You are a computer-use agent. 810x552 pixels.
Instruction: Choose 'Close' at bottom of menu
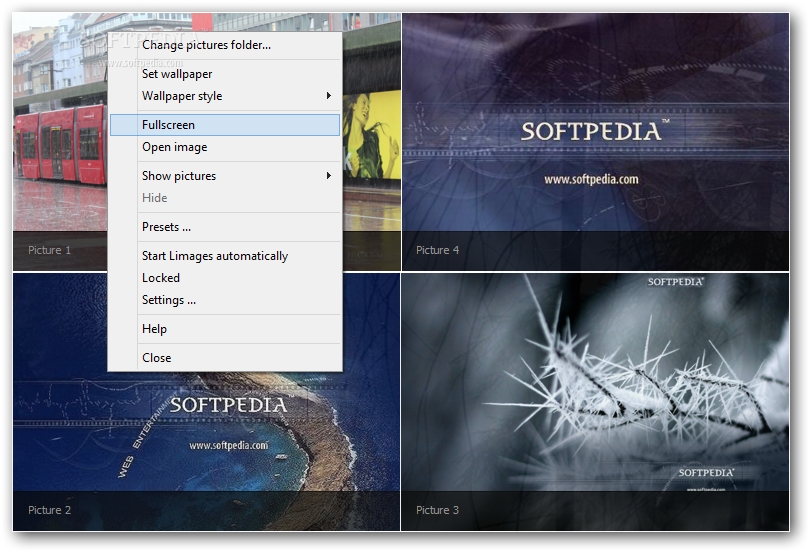pos(225,358)
